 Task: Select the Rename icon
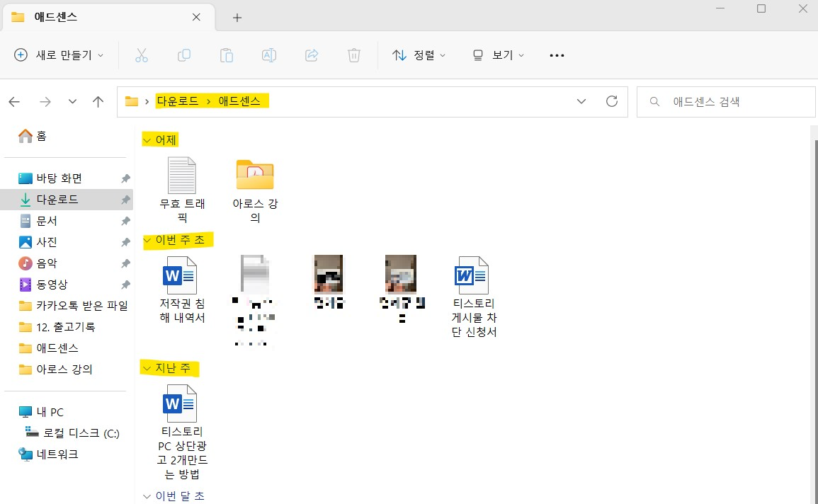click(x=269, y=55)
